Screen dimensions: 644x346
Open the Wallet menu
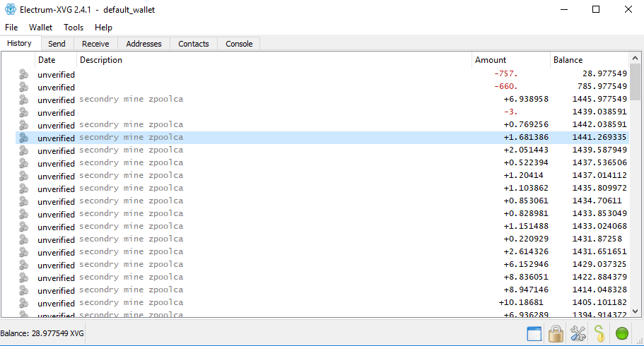tap(41, 28)
